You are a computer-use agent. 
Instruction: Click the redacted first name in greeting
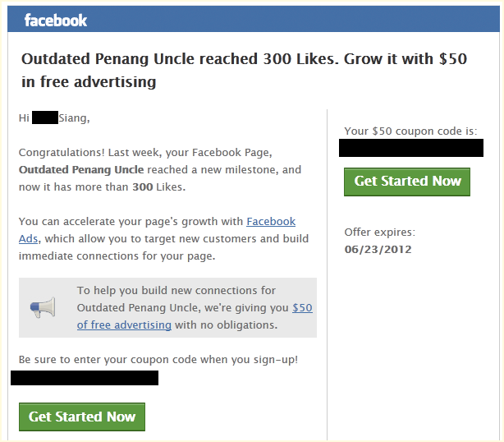(44, 117)
